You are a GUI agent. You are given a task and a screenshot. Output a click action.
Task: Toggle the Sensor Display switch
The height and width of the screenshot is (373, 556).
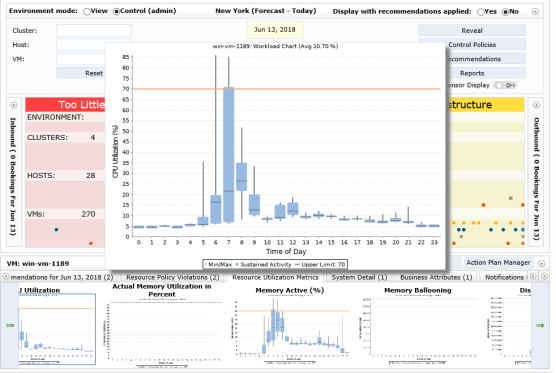pos(505,85)
